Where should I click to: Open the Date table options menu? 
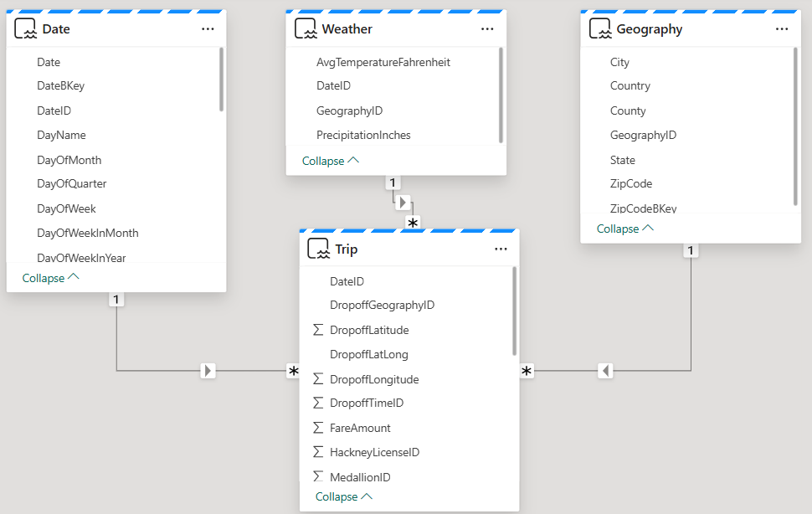pyautogui.click(x=208, y=29)
